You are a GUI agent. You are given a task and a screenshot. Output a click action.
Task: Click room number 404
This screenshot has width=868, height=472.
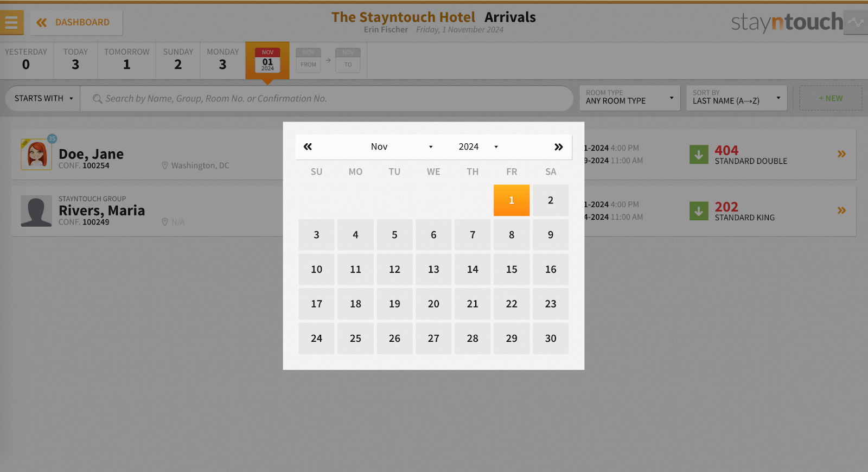[726, 150]
